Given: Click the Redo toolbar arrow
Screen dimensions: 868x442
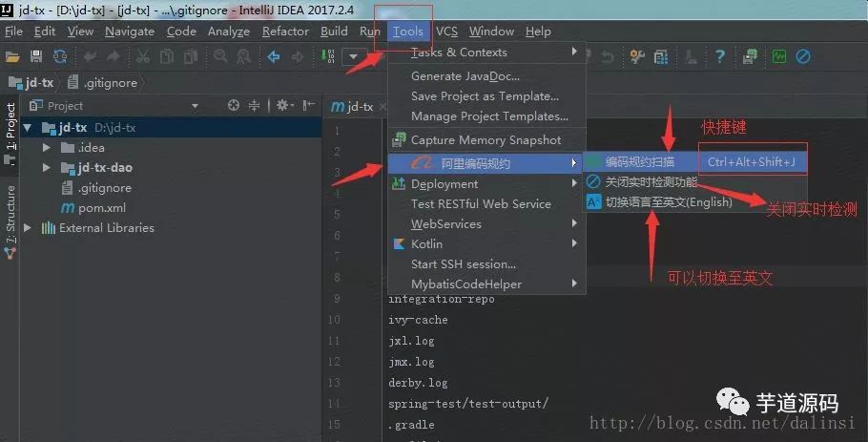Looking at the screenshot, I should 113,56.
